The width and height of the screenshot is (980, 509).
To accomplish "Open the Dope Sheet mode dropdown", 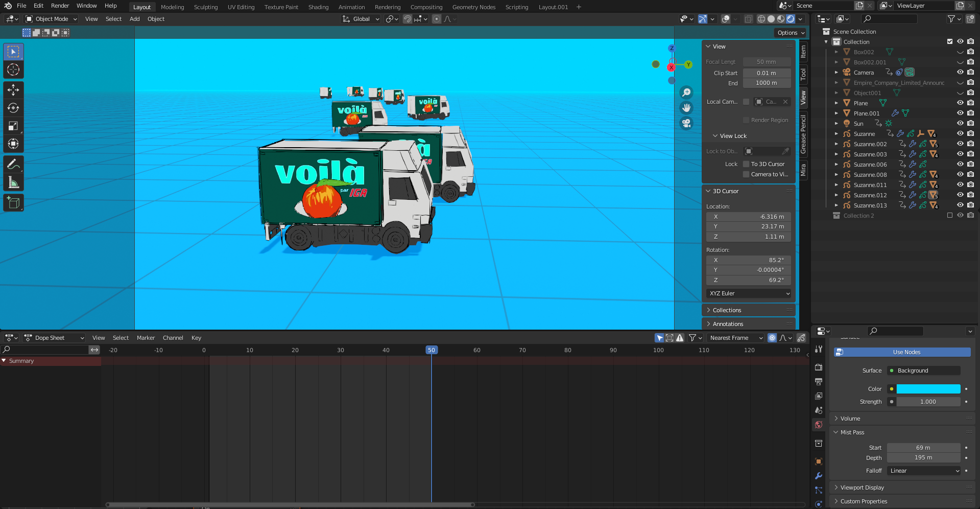I will [54, 338].
